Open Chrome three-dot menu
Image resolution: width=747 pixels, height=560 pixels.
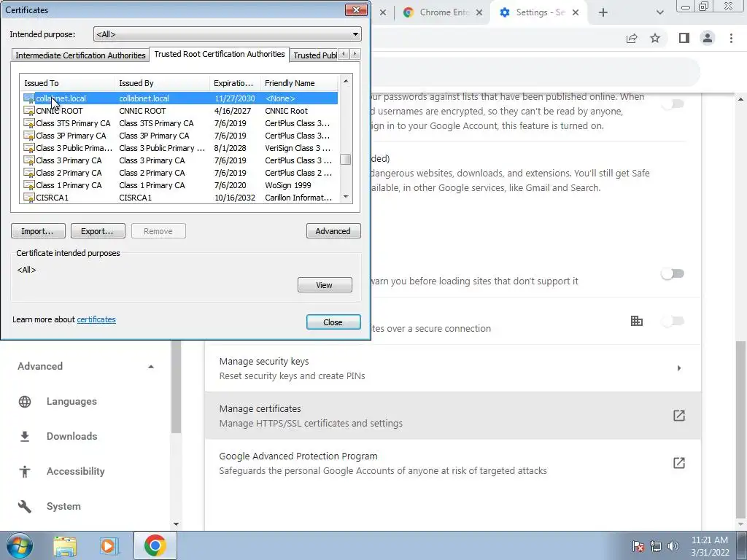(731, 38)
